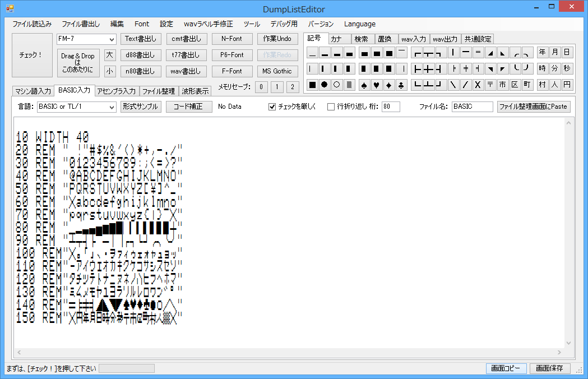Click the Text書出し button
588x379 pixels.
141,39
